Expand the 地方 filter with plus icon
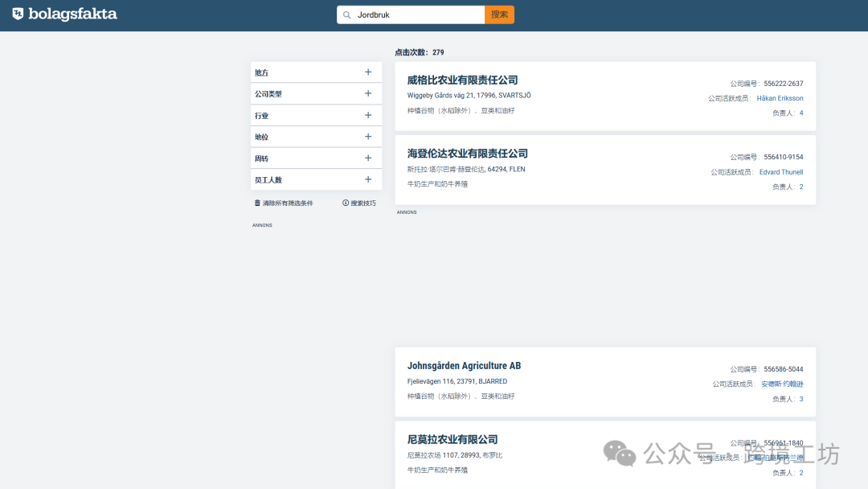This screenshot has height=489, width=868. click(368, 72)
